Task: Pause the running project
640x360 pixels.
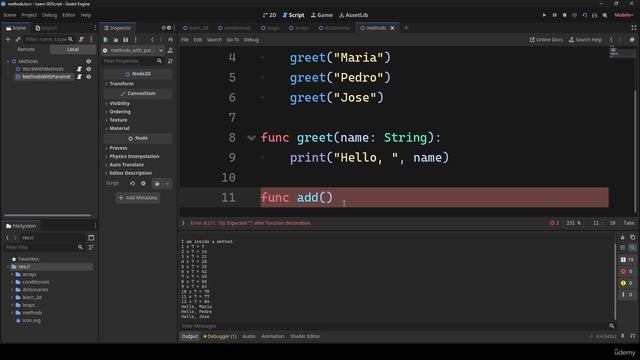Action: [554, 15]
